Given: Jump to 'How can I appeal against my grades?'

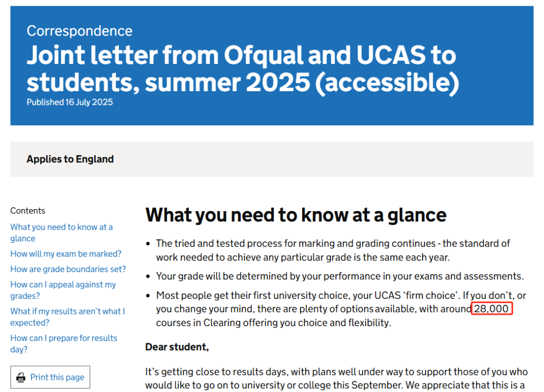Looking at the screenshot, I should (x=63, y=290).
